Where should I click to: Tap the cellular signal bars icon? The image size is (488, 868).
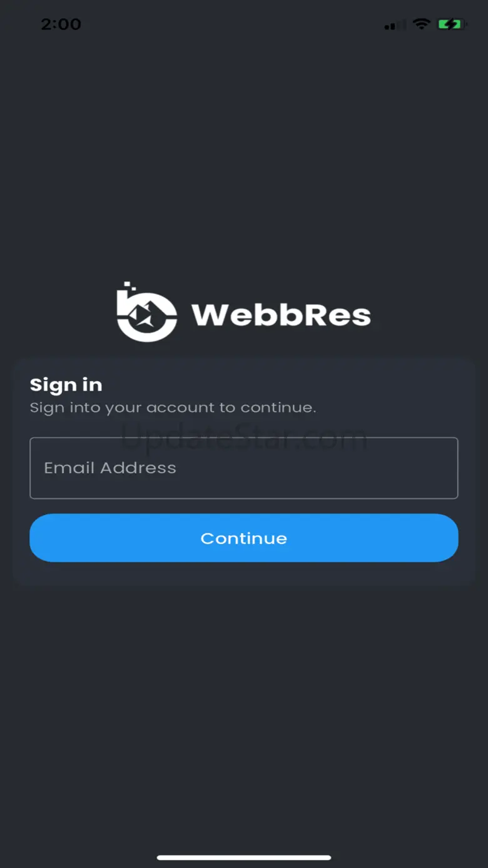[395, 25]
